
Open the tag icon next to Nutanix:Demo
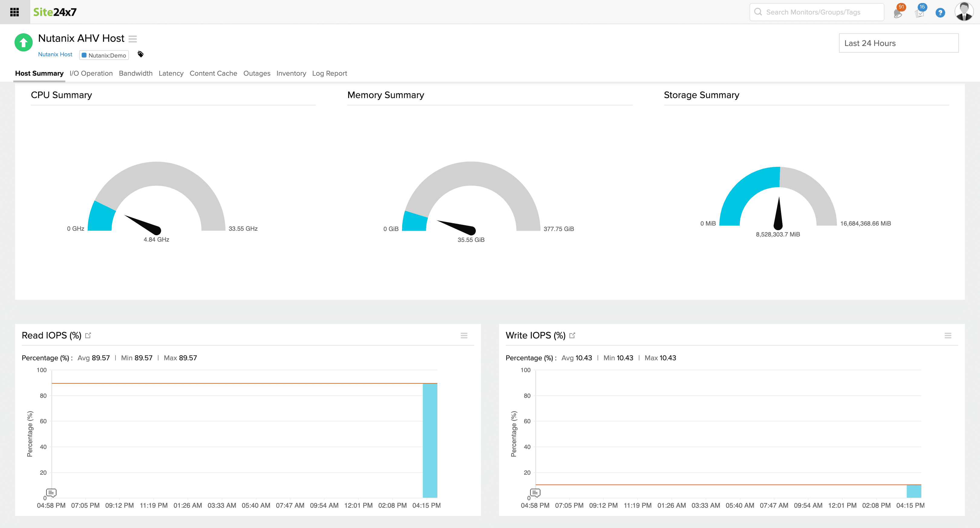tap(140, 54)
